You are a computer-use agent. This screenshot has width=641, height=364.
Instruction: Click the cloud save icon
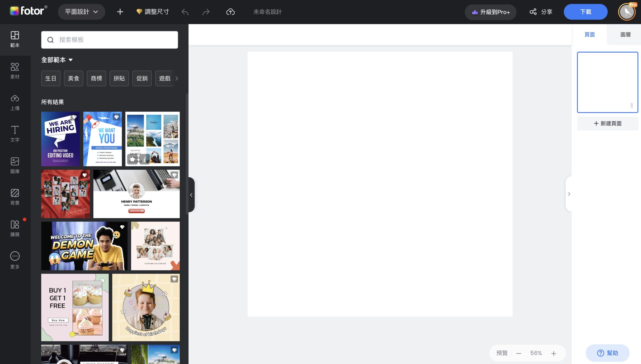(x=230, y=12)
